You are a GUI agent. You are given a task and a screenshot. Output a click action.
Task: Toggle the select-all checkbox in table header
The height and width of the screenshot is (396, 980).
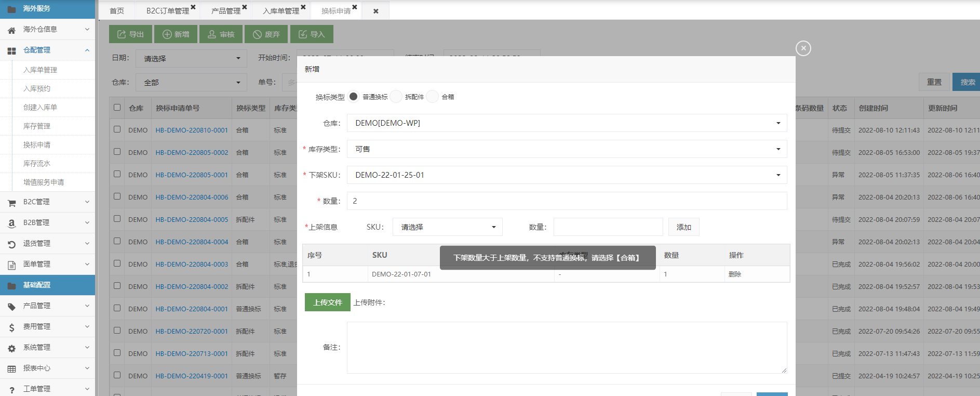[117, 108]
